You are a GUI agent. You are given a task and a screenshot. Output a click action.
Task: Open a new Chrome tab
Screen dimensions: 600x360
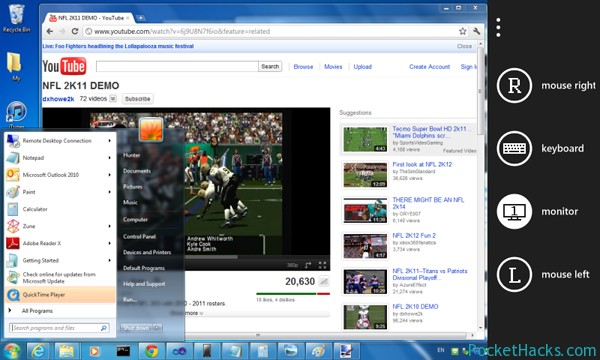click(x=140, y=18)
